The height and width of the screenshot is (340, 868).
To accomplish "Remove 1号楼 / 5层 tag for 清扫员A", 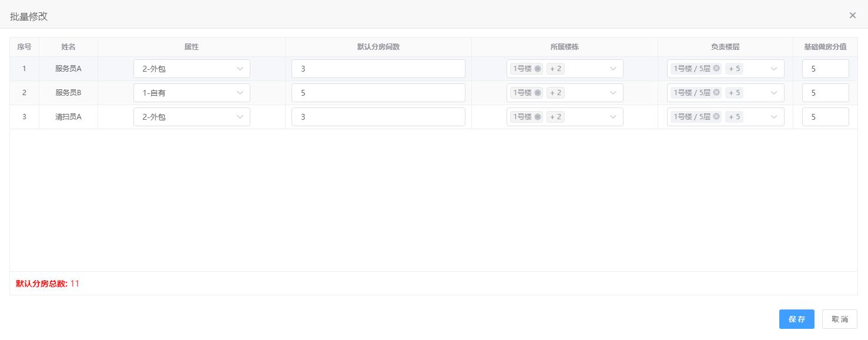I will click(716, 117).
